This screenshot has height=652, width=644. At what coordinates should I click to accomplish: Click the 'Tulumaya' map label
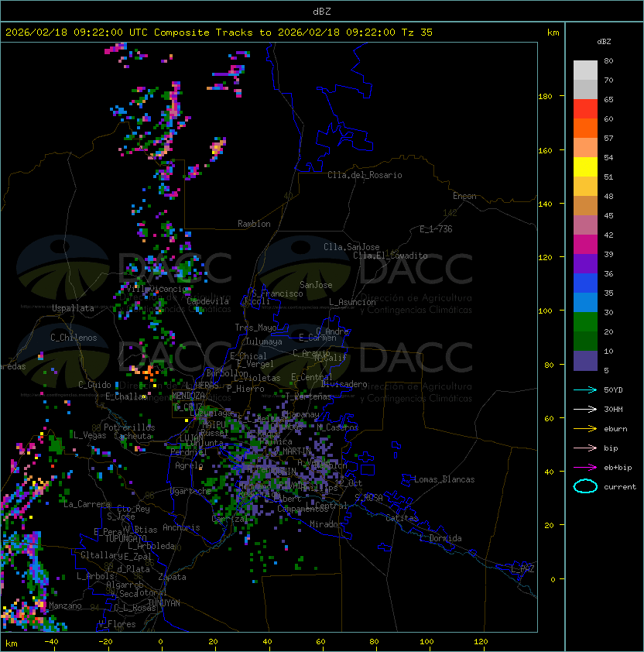coord(264,341)
